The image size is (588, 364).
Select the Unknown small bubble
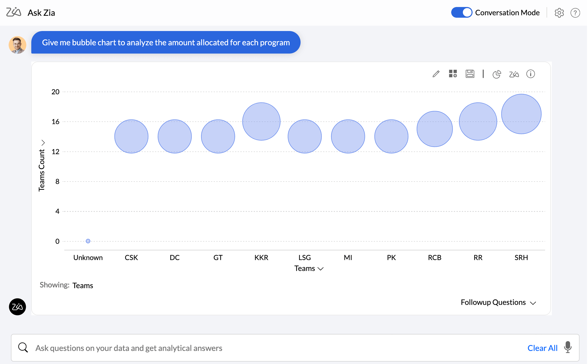pos(88,241)
